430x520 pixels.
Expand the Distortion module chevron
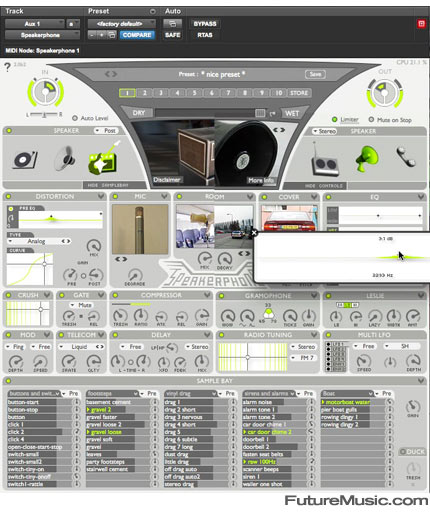(x=101, y=196)
